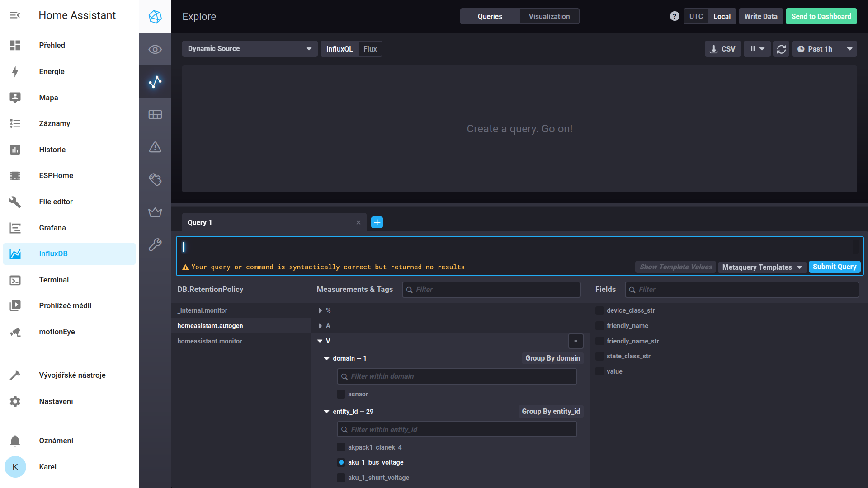Open the Mapa icon
Viewport: 868px width, 488px height.
[15, 98]
